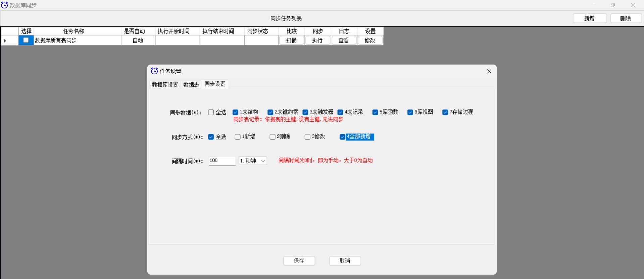Viewport: 644px width, 279px height.
Task: Close the 任务设置 dialog
Action: click(489, 71)
